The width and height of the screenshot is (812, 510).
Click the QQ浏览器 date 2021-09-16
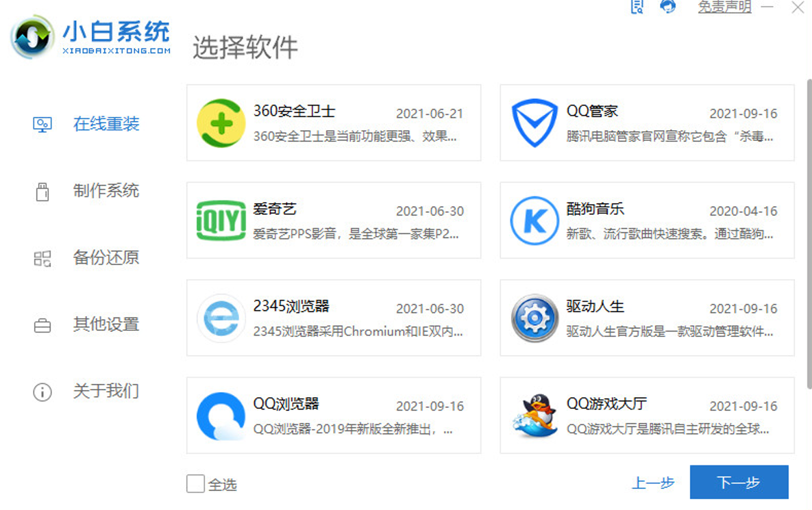430,407
